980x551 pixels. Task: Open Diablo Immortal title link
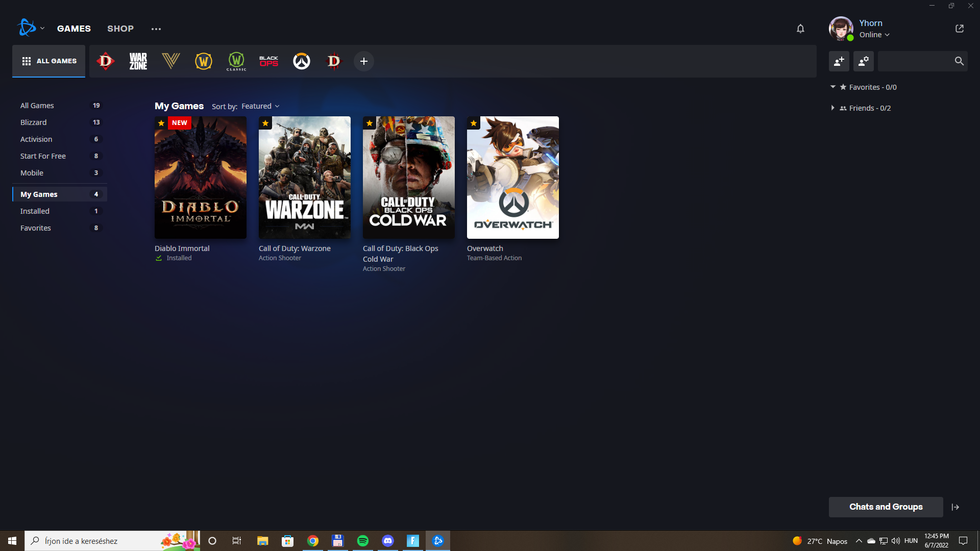(182, 248)
